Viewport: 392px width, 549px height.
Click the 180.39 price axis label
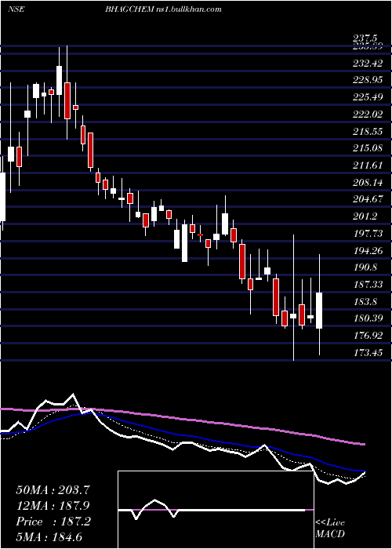click(x=368, y=318)
